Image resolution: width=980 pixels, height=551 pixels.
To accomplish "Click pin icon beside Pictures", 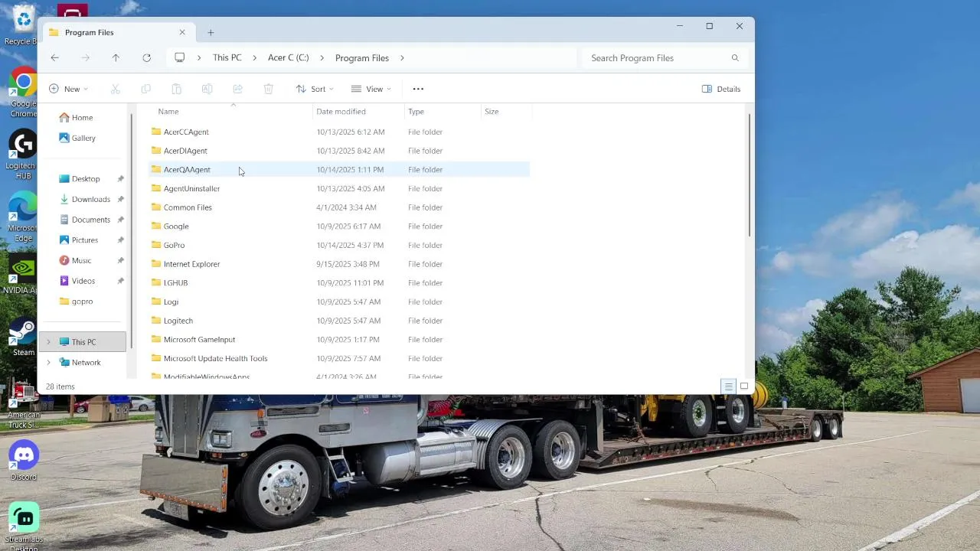I will click(x=120, y=240).
